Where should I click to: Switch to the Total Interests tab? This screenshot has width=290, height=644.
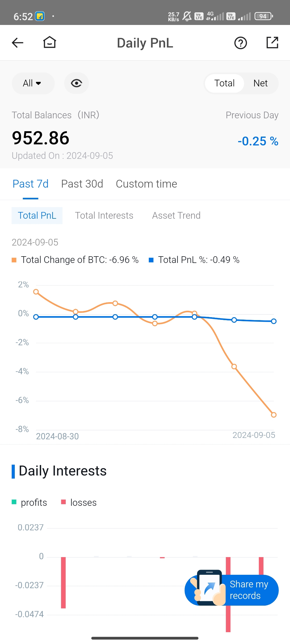tap(104, 215)
